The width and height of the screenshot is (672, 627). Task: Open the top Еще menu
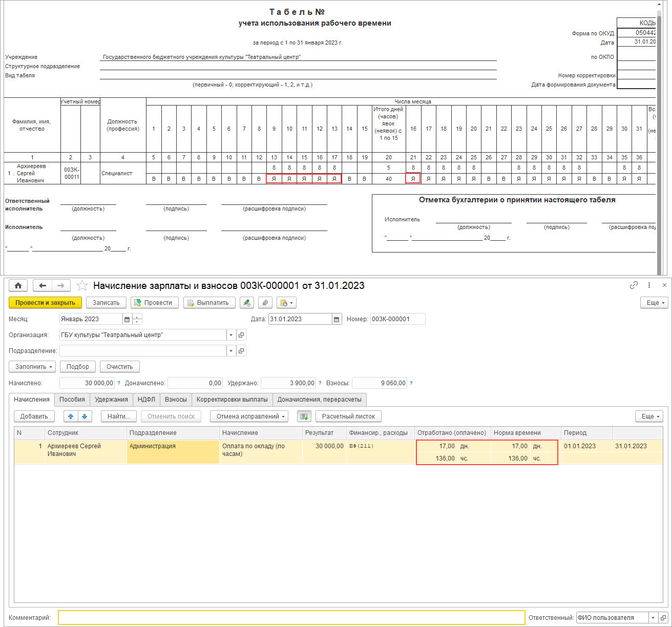[x=654, y=303]
